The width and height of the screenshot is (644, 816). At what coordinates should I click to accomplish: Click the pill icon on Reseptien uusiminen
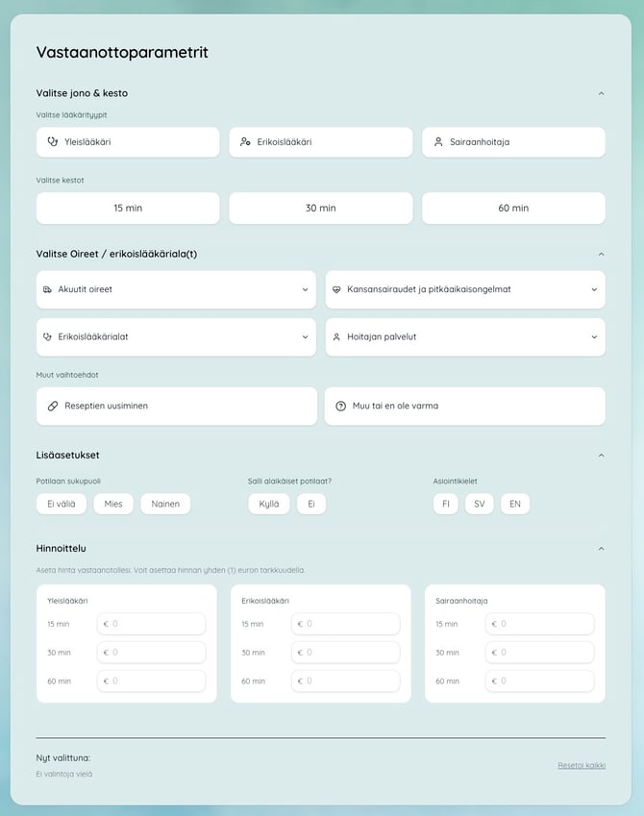point(53,406)
